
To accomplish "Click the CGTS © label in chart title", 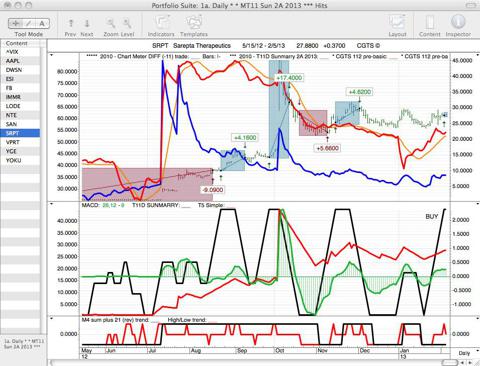I will (x=368, y=46).
